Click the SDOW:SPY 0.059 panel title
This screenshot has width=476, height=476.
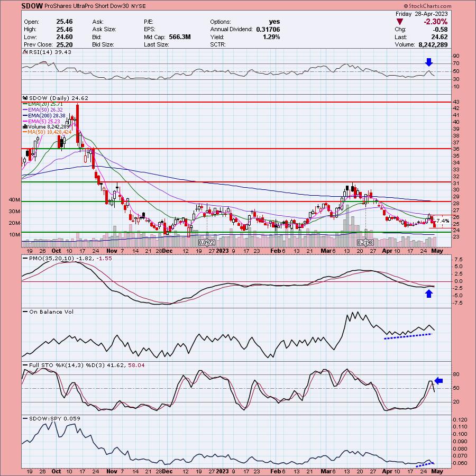point(54,419)
